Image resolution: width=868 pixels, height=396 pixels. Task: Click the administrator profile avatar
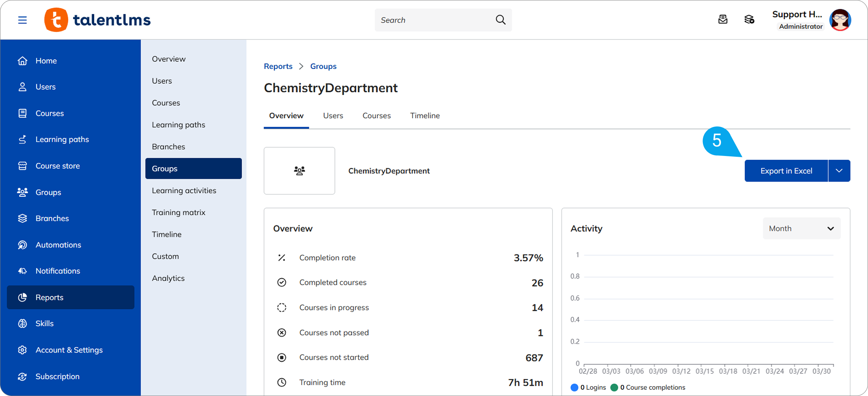[840, 20]
